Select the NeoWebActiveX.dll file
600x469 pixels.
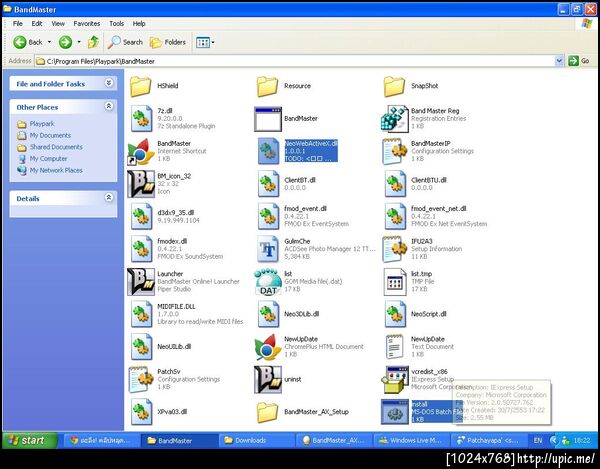tap(298, 151)
